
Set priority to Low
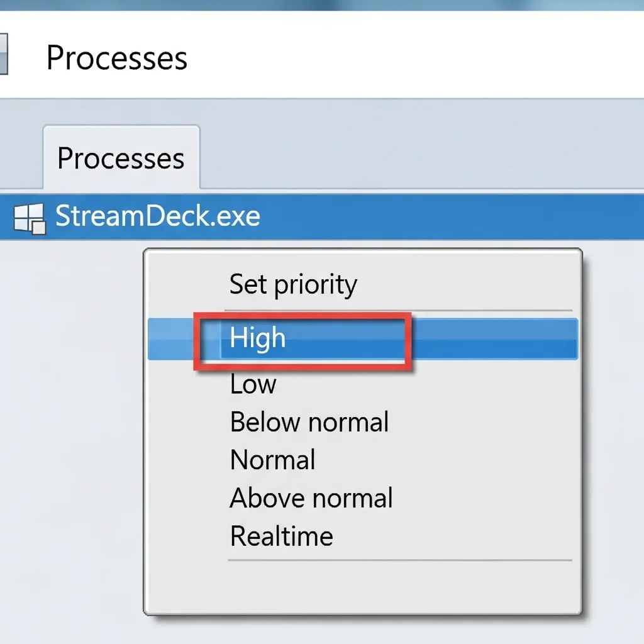253,384
